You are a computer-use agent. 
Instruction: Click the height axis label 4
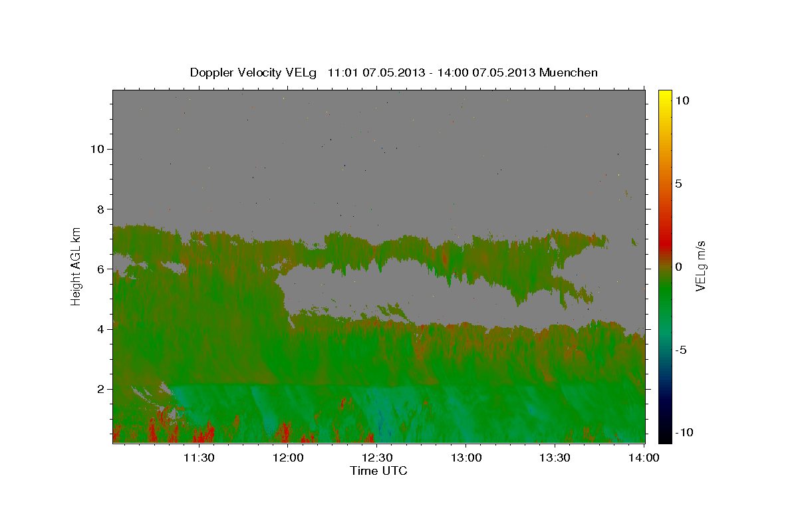point(100,329)
